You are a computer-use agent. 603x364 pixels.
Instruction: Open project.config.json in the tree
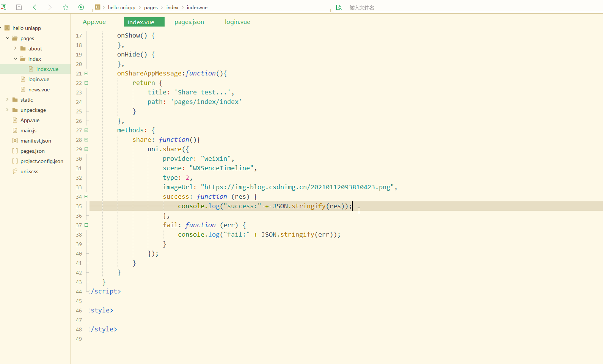click(42, 161)
